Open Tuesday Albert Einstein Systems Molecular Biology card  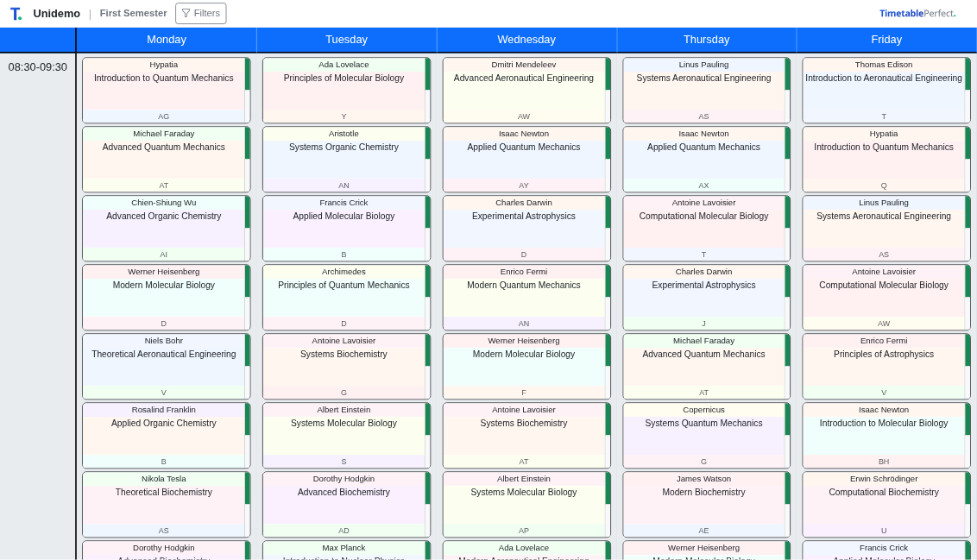click(x=346, y=436)
